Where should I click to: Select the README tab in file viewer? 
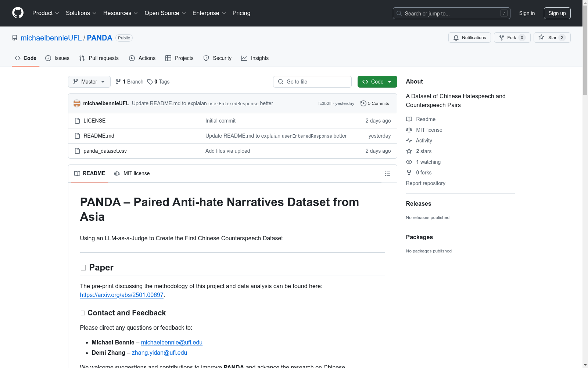tap(90, 173)
